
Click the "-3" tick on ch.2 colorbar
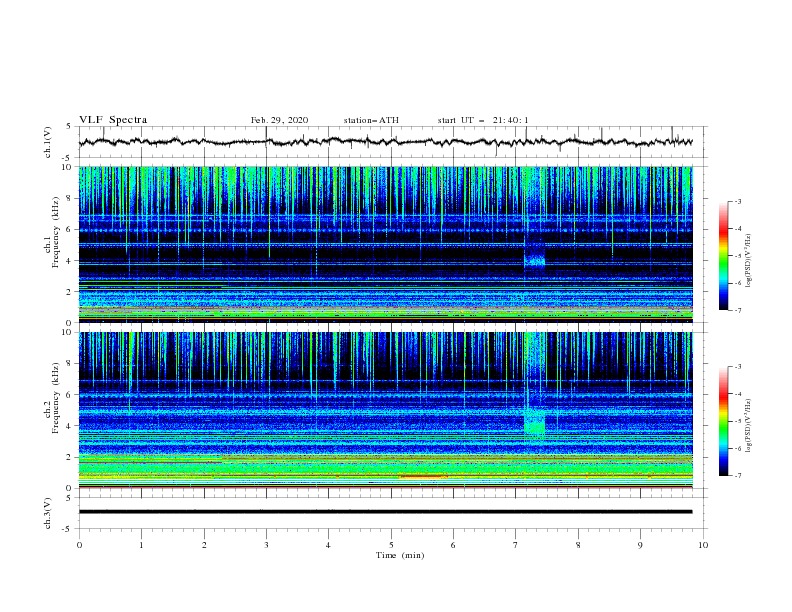737,367
